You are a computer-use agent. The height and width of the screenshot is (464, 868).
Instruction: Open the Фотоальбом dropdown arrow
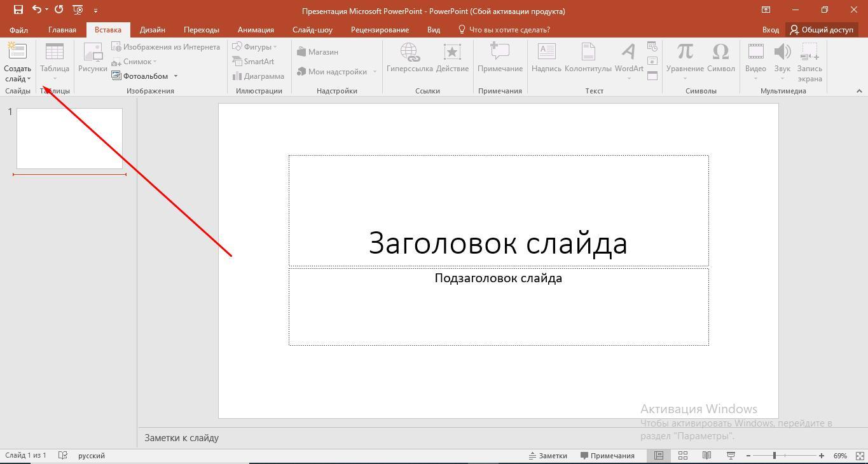point(176,76)
